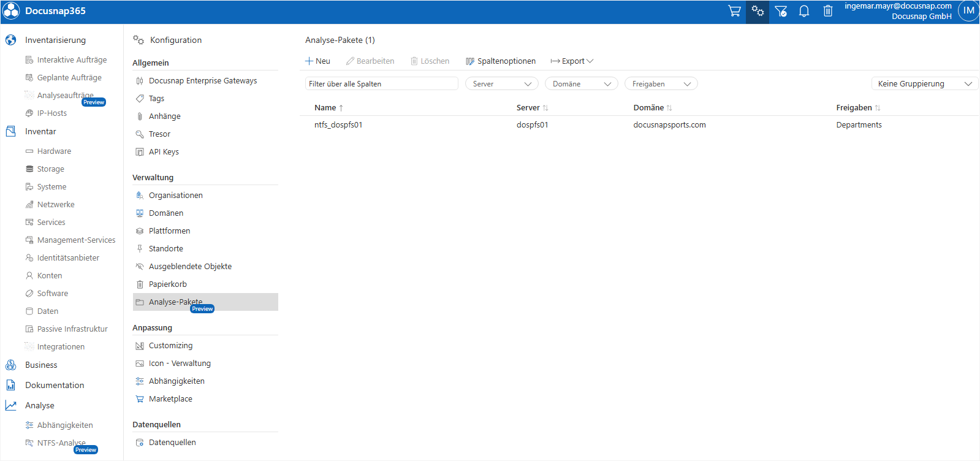
Task: Open the Freigaben filter dropdown
Action: click(661, 84)
